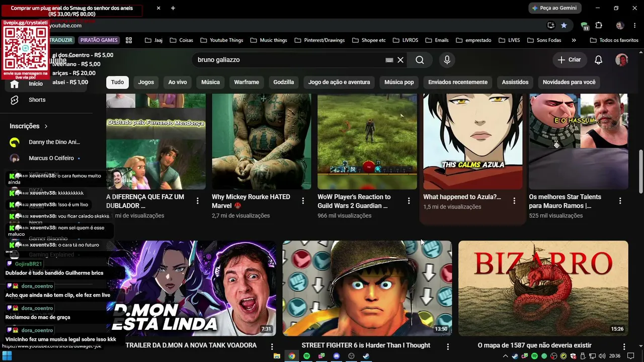Open the Chrome profile avatar
The image size is (644, 362).
620,25
